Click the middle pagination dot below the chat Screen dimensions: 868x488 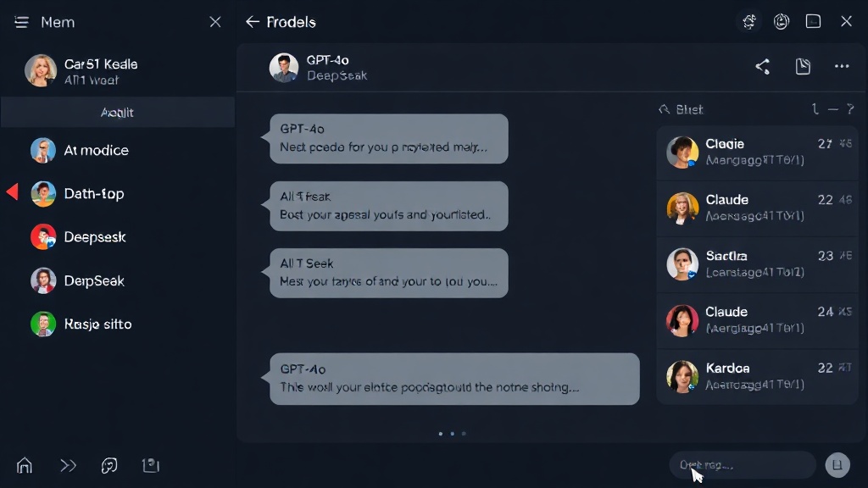click(453, 434)
